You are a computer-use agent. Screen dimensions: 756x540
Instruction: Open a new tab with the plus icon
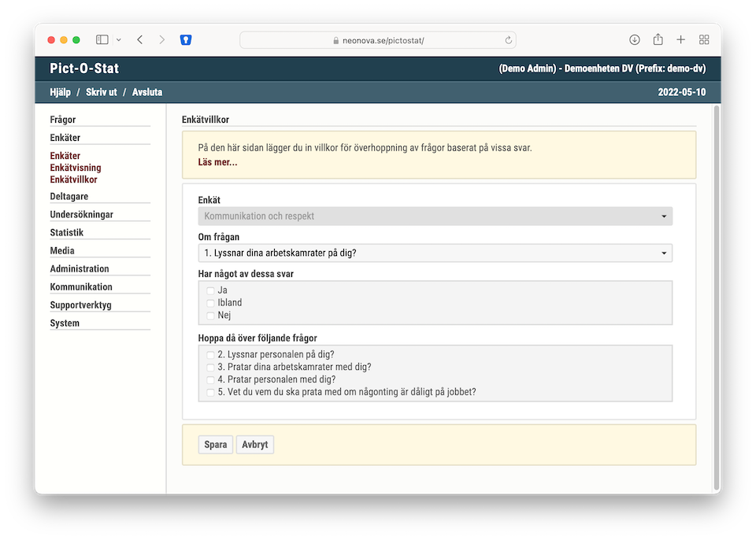[680, 39]
